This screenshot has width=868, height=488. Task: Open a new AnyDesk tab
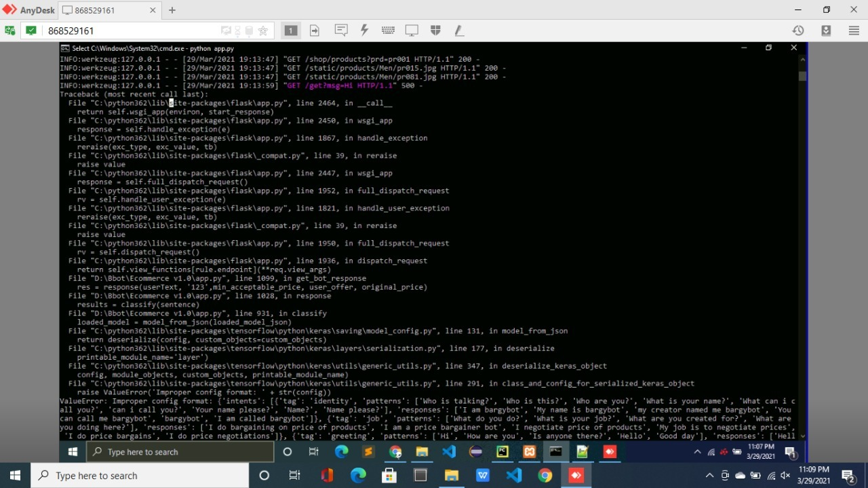pos(172,10)
